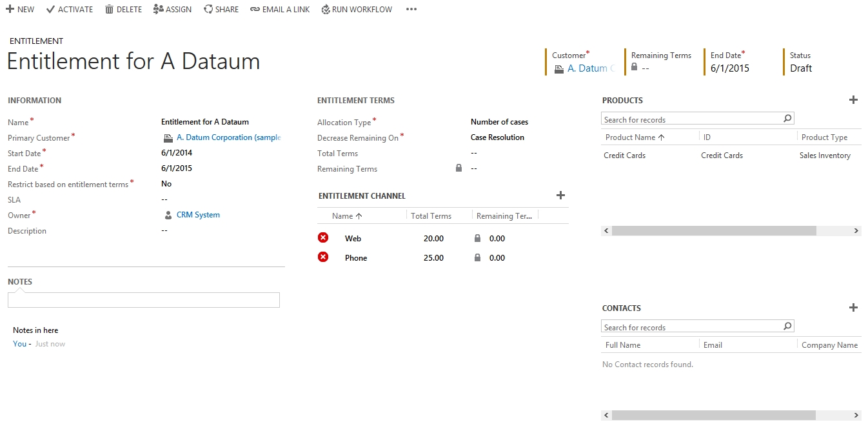Remove the Phone entitlement channel
The height and width of the screenshot is (431, 868).
pyautogui.click(x=323, y=257)
